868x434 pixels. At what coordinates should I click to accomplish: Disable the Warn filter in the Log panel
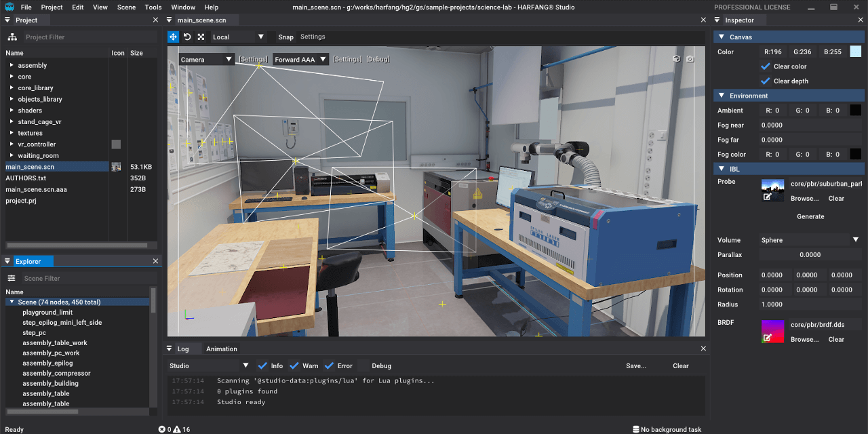click(294, 366)
